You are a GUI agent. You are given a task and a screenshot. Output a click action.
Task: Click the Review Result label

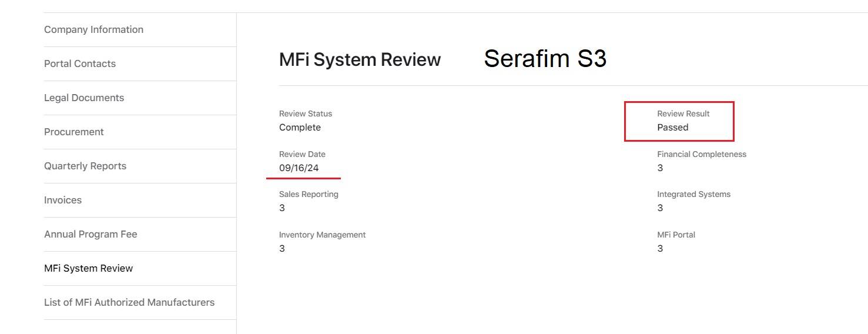pos(683,113)
